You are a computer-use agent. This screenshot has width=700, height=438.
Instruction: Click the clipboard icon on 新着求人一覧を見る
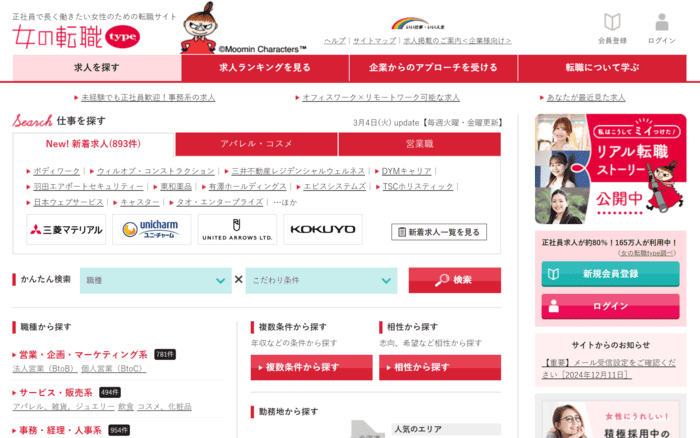pos(402,232)
